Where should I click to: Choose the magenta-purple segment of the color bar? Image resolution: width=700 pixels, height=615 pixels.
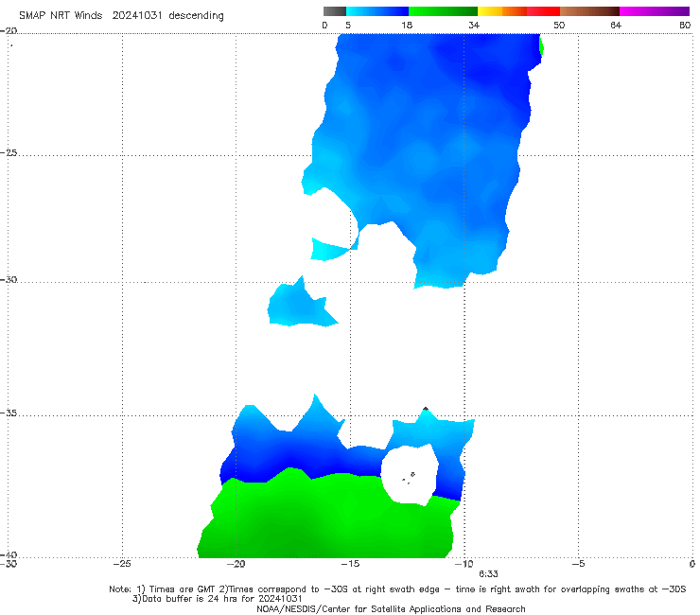[655, 11]
